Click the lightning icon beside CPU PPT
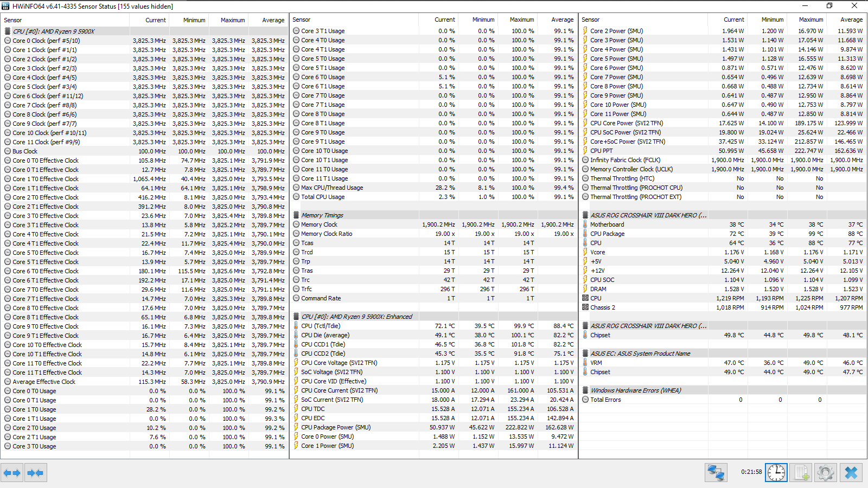The image size is (868, 488). pyautogui.click(x=585, y=151)
